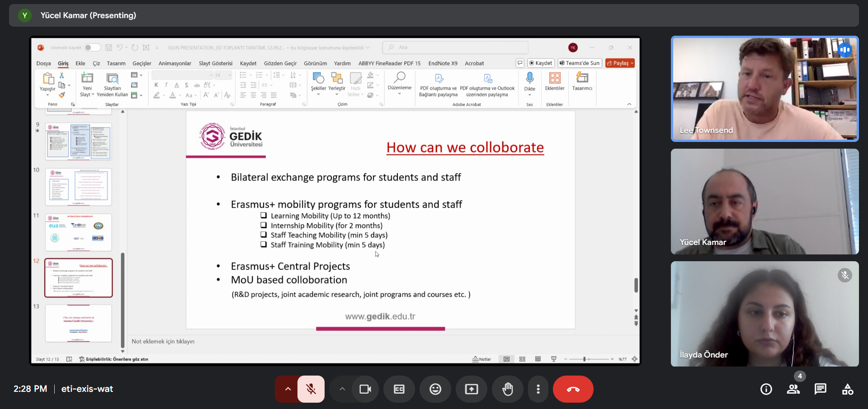Screen dimensions: 868x409
Task: Click the save floppy disk icon
Action: click(108, 47)
